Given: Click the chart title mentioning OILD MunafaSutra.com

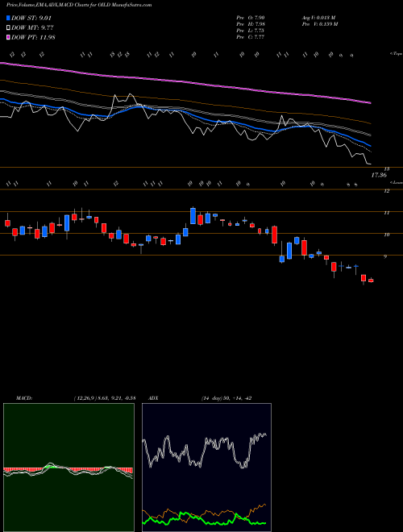Looking at the screenshot, I should pyautogui.click(x=79, y=5).
